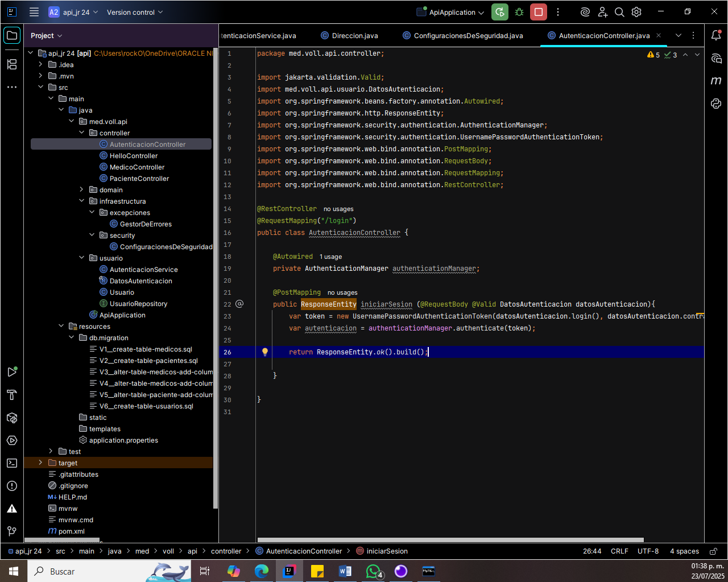The width and height of the screenshot is (728, 582).
Task: Click the 'controller' breadcrumb in status bar
Action: 226,551
